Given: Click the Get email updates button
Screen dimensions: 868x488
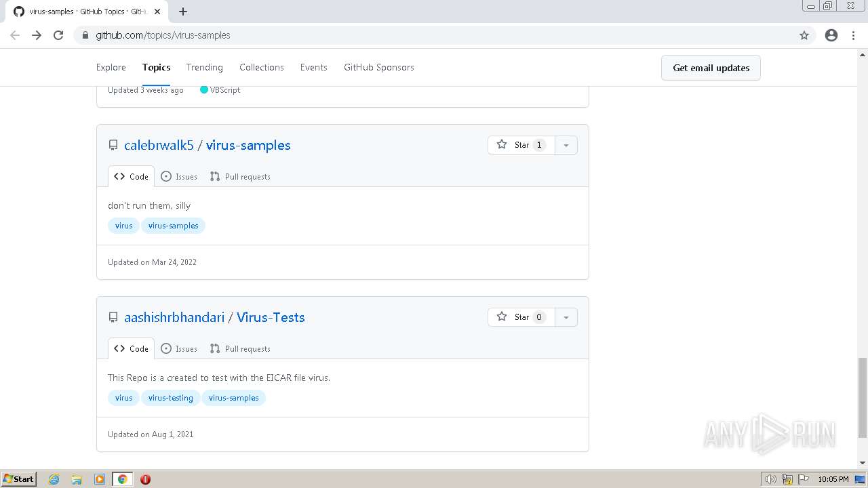Looking at the screenshot, I should point(711,68).
